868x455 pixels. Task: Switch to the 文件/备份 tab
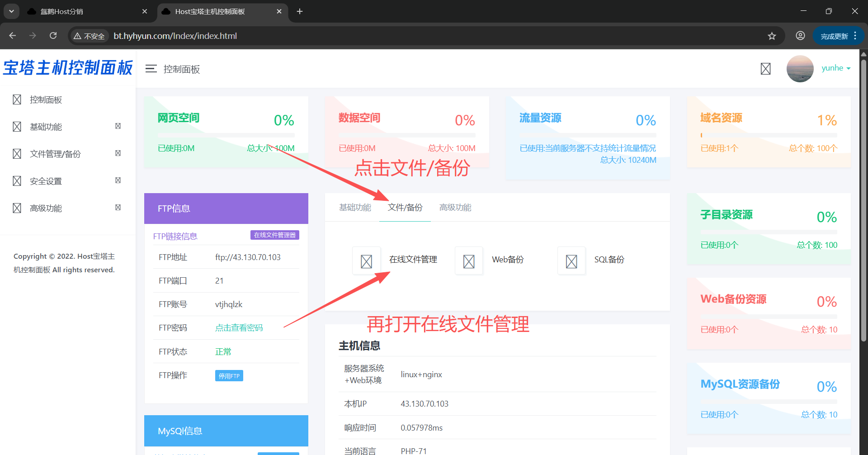[405, 208]
